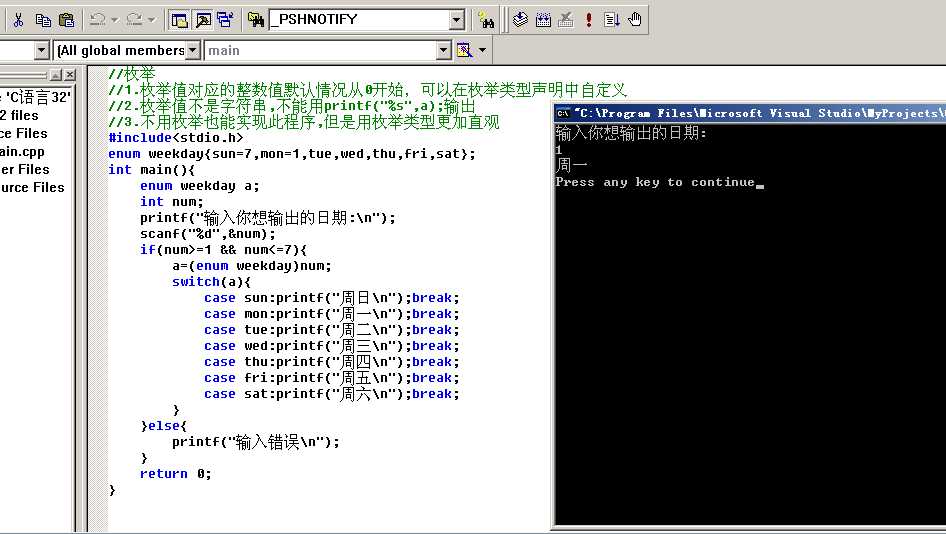
Task: Open the Redo history dropdown arrow
Action: [x=151, y=20]
